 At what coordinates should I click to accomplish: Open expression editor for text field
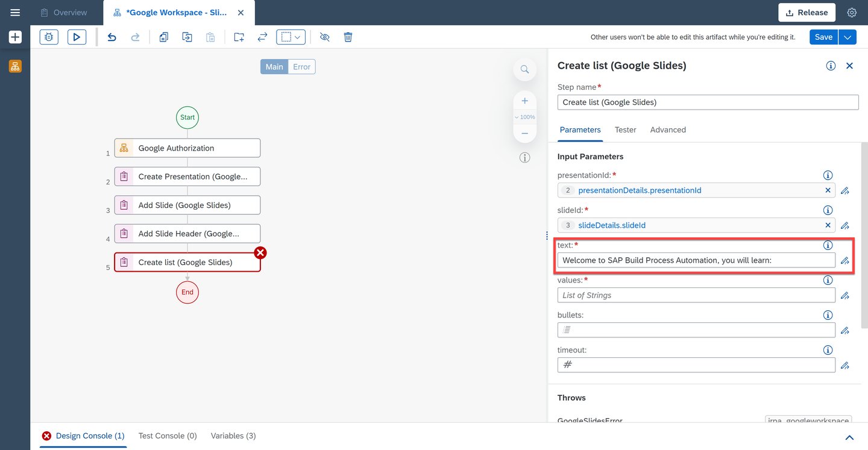(845, 261)
